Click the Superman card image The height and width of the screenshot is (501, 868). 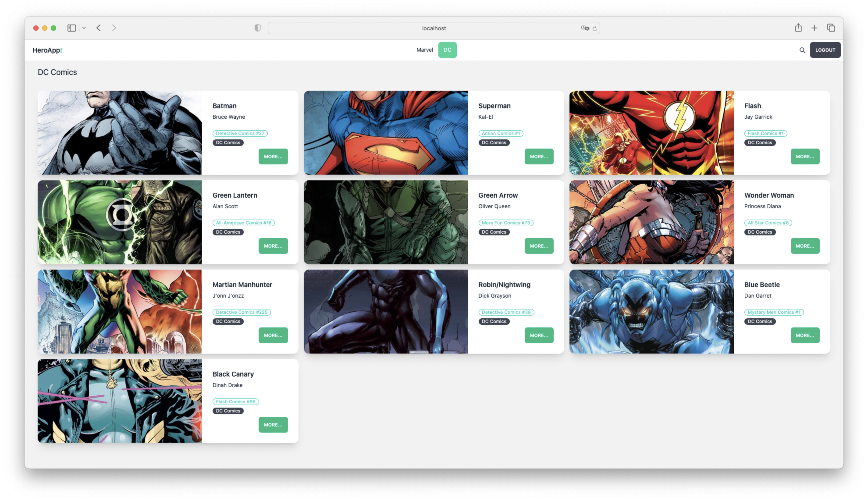[x=386, y=133]
